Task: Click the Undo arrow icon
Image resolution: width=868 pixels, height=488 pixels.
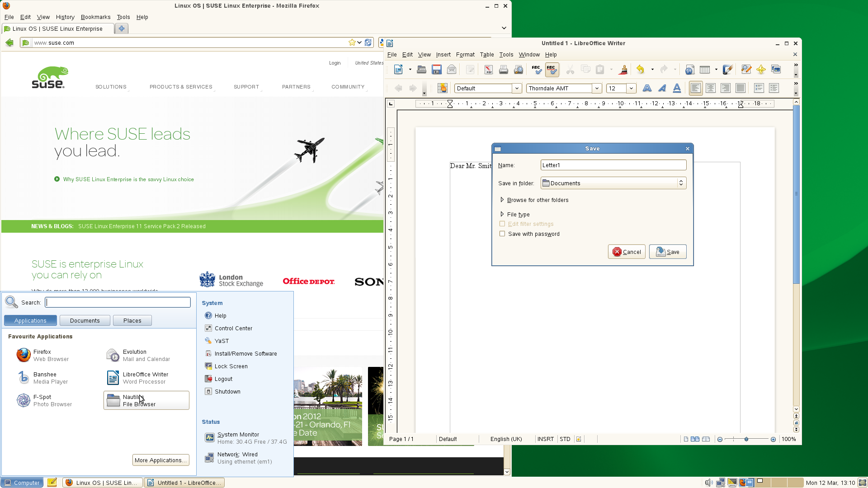Action: pyautogui.click(x=640, y=70)
